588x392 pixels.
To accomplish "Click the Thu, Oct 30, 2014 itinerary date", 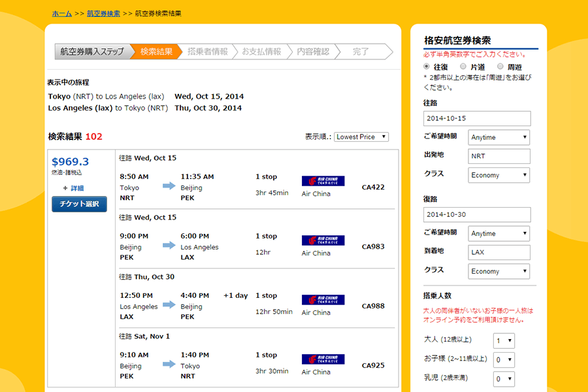I will pos(208,108).
